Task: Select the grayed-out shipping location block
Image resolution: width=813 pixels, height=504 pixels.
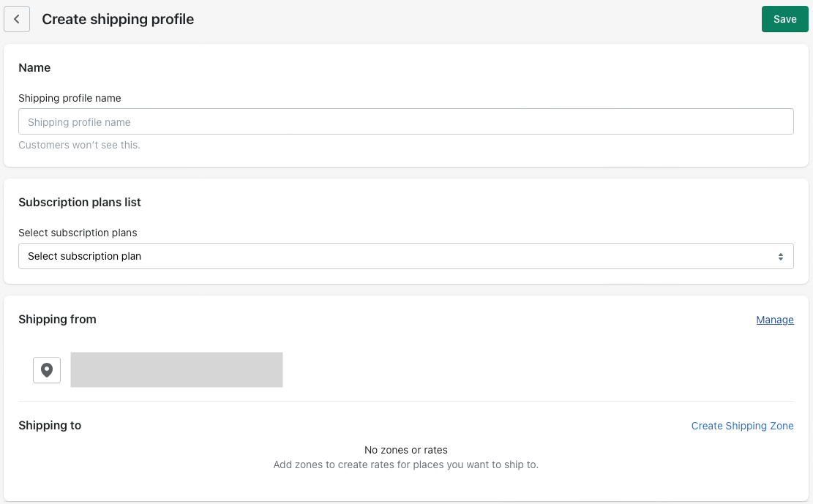Action: (176, 369)
